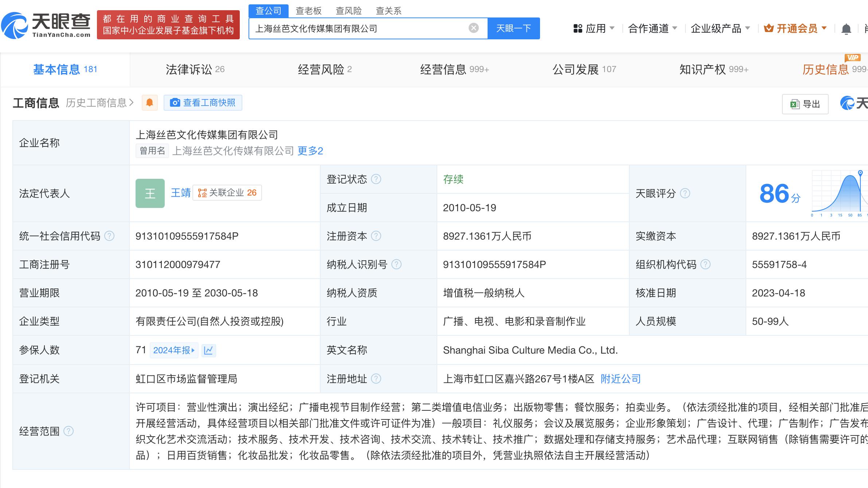Switch to 查公司 search tab

pos(269,11)
